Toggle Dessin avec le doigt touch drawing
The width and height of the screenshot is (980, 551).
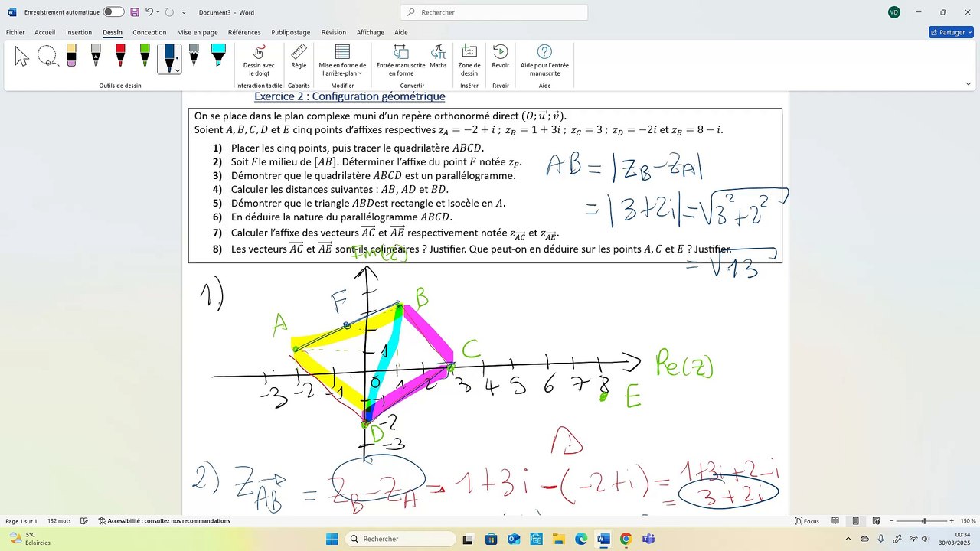pos(259,60)
